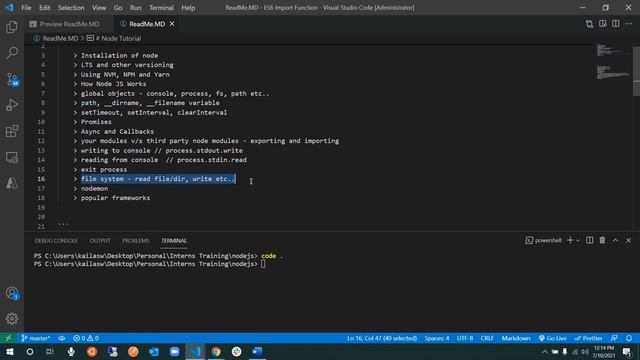The height and width of the screenshot is (360, 640).
Task: Click powershell terminal label
Action: [543, 240]
